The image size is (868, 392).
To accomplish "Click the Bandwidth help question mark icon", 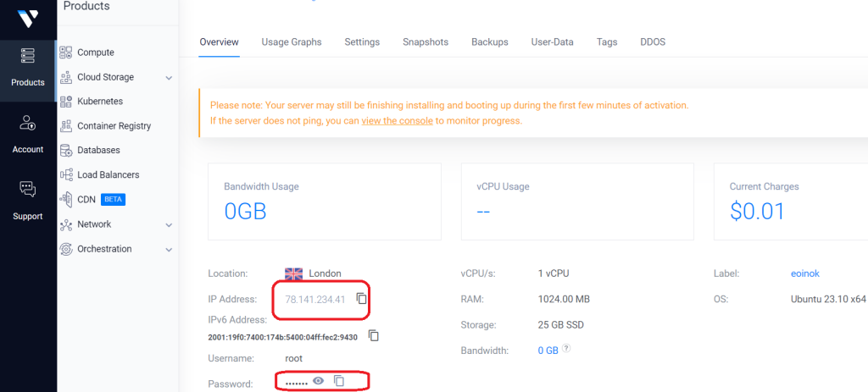I will coord(565,349).
